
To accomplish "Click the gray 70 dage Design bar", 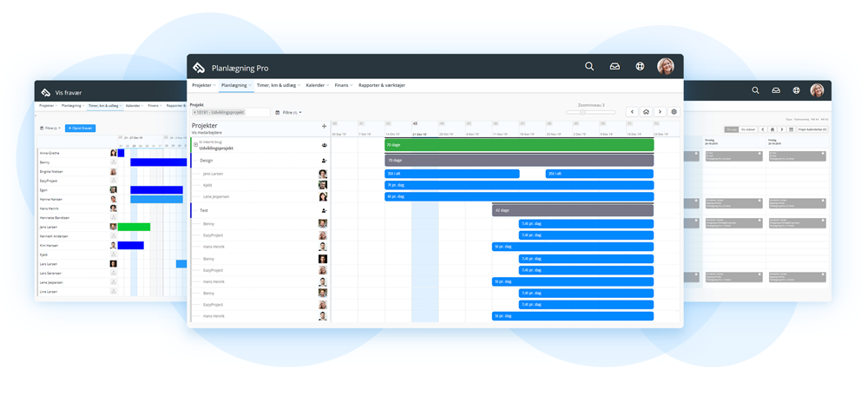I will coord(519,161).
